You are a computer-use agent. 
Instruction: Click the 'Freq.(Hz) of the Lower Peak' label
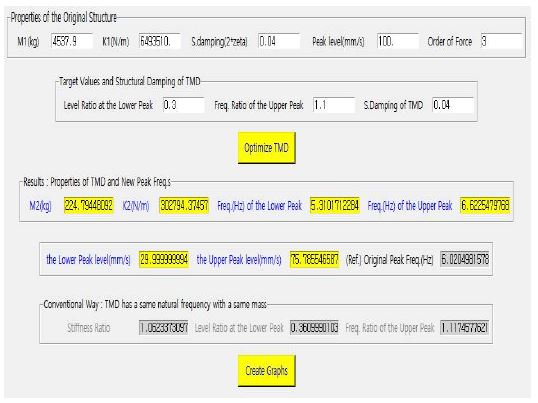click(259, 206)
